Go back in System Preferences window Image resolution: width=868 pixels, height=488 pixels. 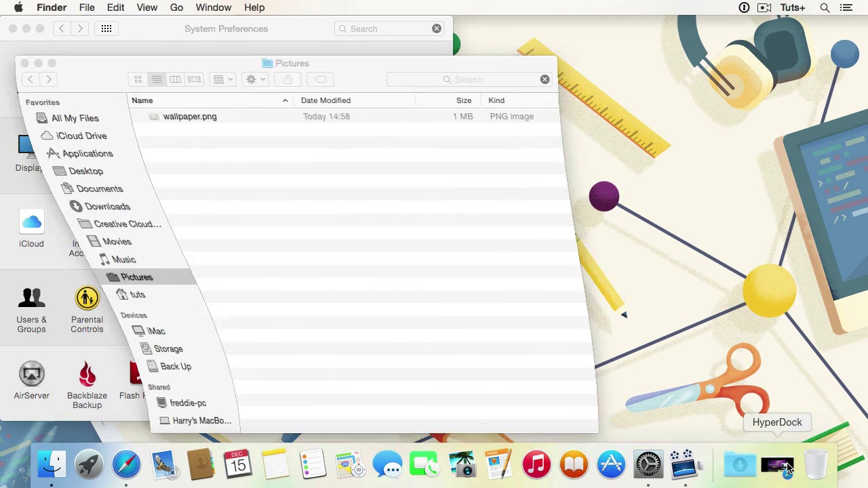(61, 28)
